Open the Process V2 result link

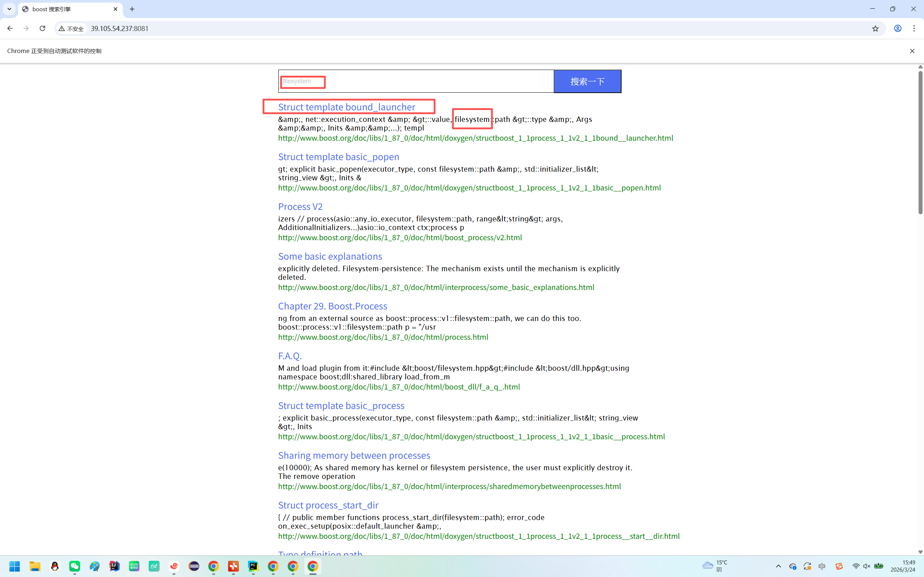(300, 206)
